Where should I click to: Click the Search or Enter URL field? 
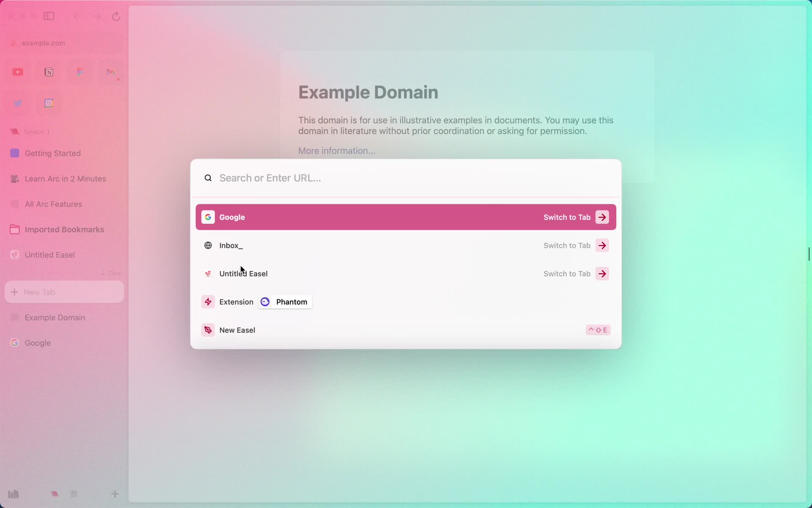(x=405, y=177)
